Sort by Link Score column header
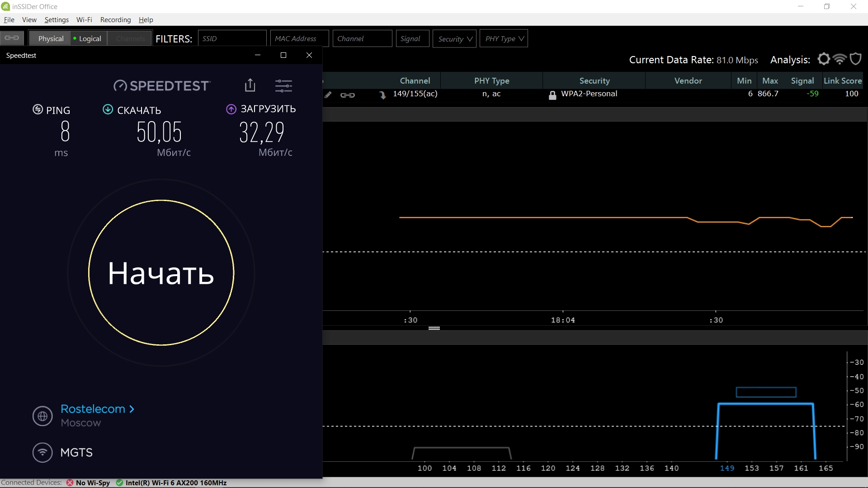 pyautogui.click(x=843, y=80)
